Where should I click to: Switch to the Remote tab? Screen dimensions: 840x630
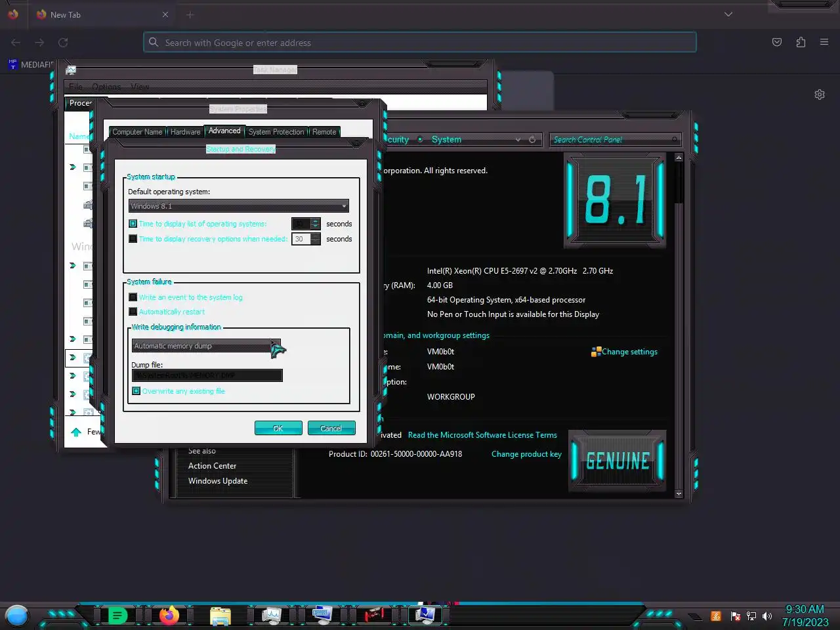click(324, 132)
